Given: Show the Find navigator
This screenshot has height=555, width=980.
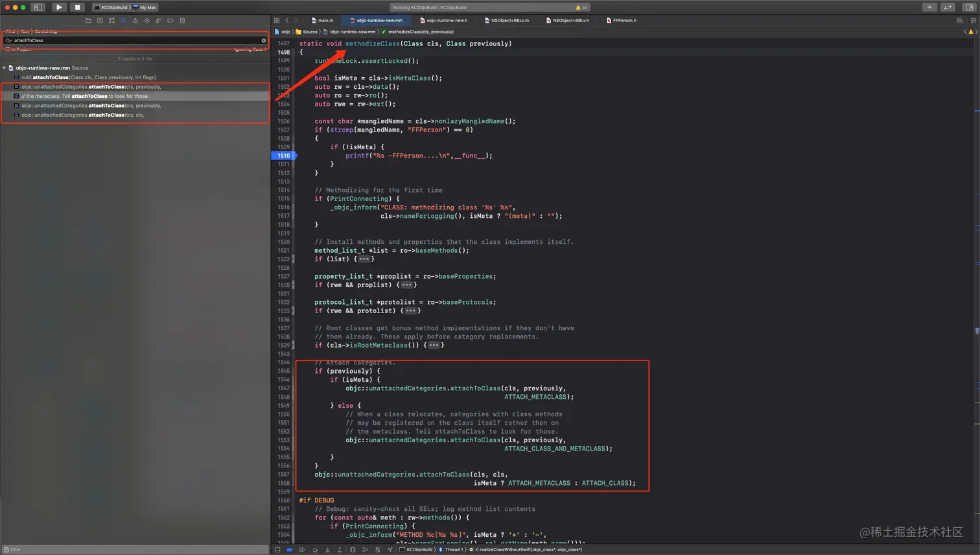Looking at the screenshot, I should pos(123,21).
